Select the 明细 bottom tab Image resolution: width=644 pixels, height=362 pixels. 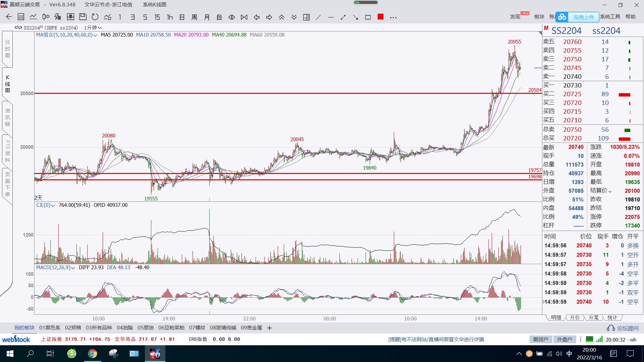point(556,317)
